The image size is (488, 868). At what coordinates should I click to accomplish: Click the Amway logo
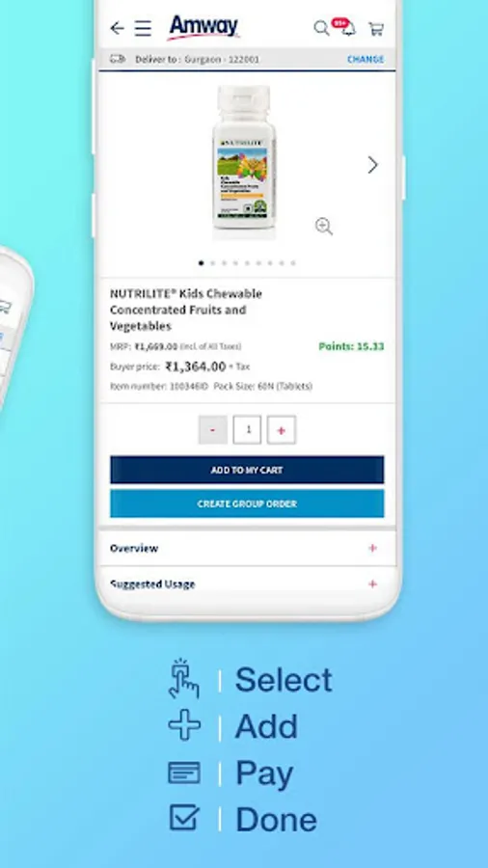[x=203, y=28]
